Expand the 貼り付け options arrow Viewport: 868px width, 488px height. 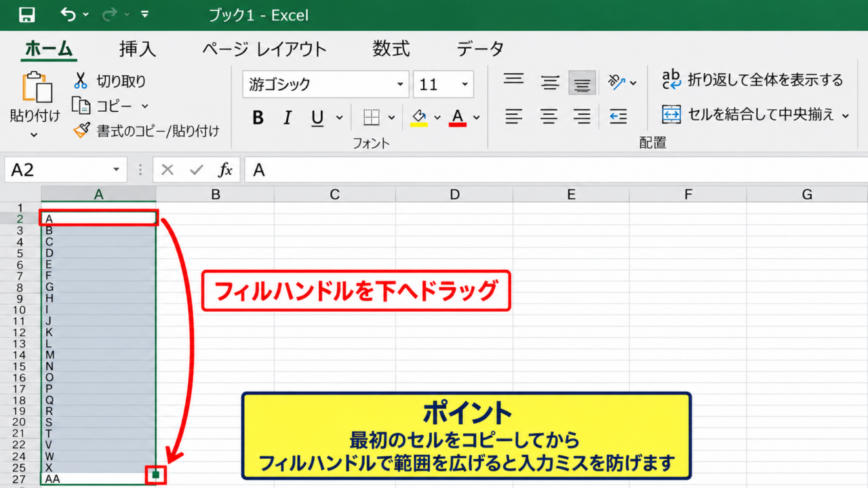click(x=34, y=135)
